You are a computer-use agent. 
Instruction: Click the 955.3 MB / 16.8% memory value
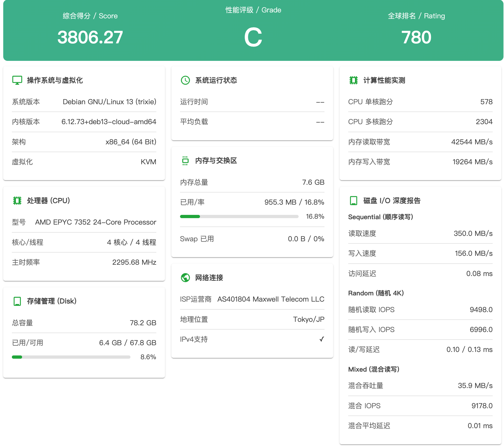(294, 202)
